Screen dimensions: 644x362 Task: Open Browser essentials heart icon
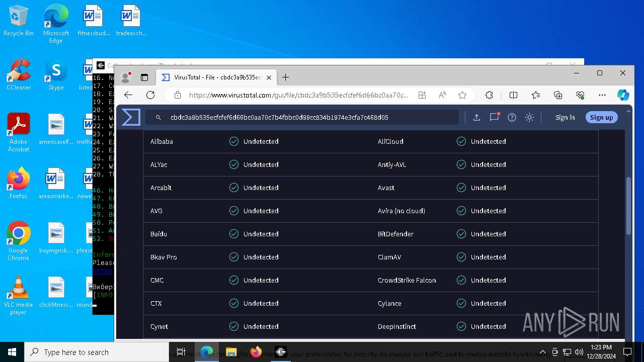580,95
